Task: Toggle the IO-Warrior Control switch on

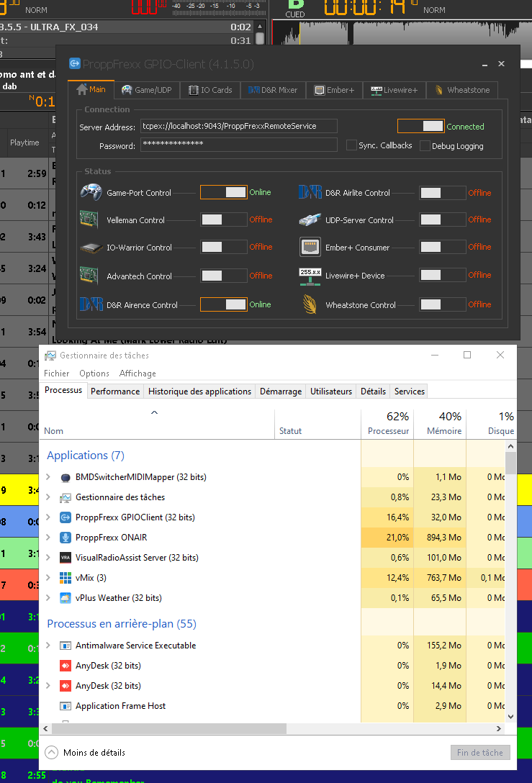Action: 224,247
